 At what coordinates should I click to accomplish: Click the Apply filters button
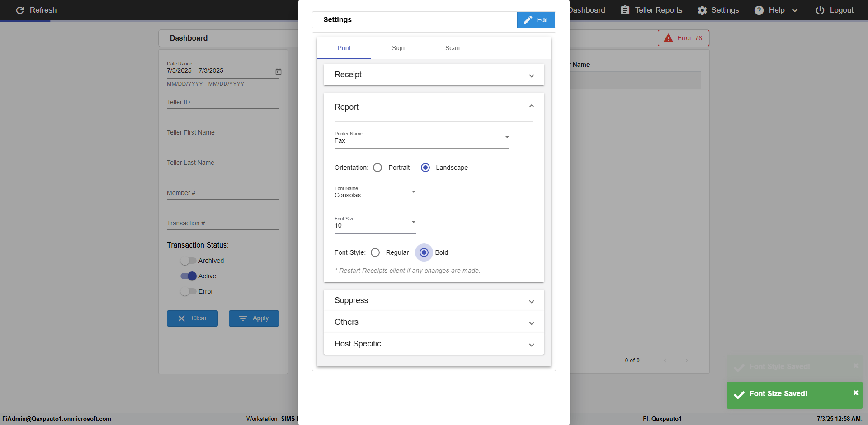(254, 318)
